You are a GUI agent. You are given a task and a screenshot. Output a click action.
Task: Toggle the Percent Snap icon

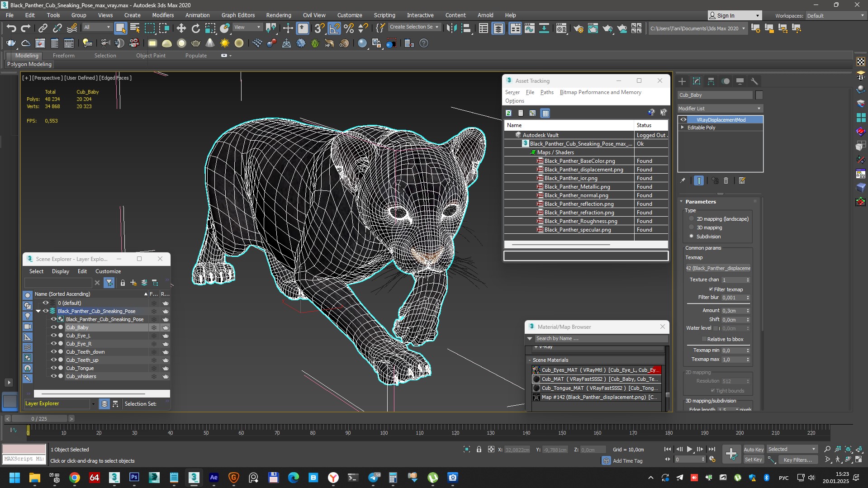coord(349,28)
